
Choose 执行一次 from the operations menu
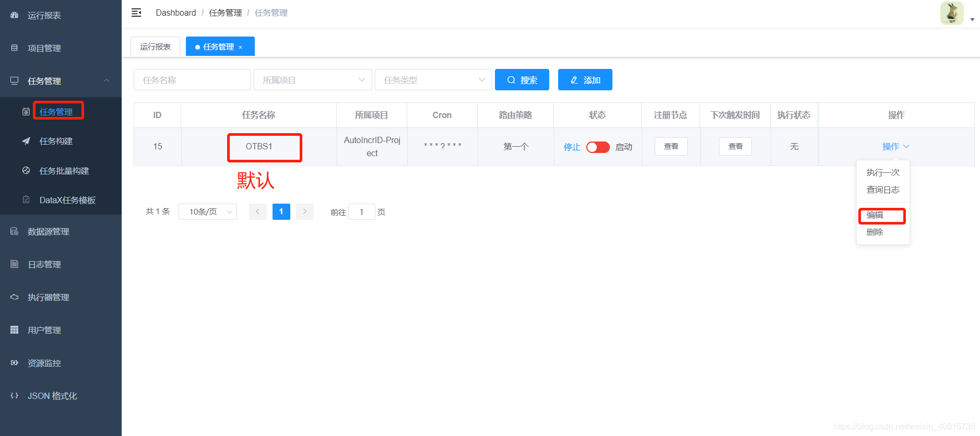[883, 172]
